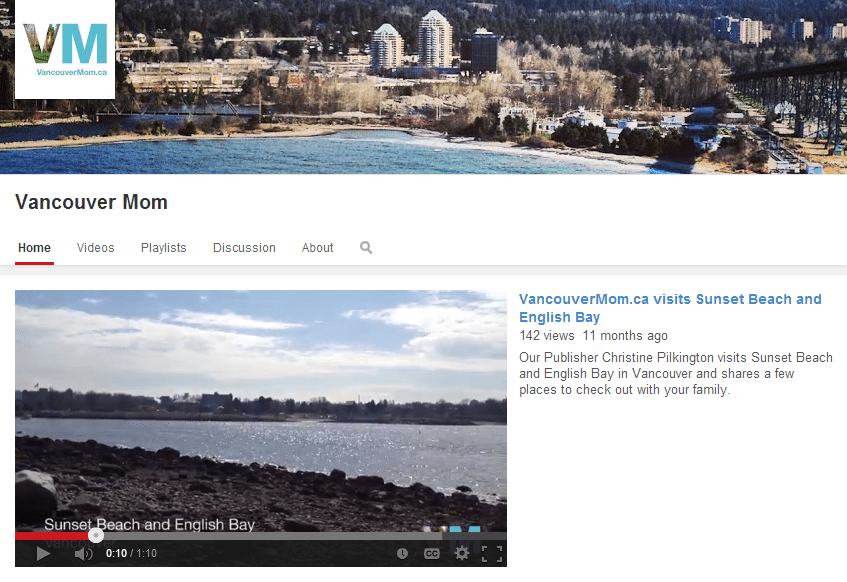847x582 pixels.
Task: Enter full screen mode on the video
Action: click(x=492, y=553)
